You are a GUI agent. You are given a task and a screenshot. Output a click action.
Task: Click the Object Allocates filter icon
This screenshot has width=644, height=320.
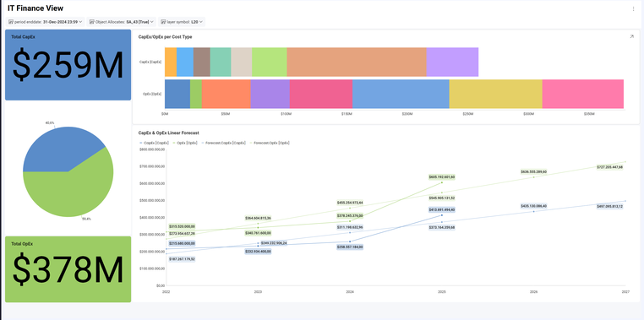pyautogui.click(x=92, y=22)
